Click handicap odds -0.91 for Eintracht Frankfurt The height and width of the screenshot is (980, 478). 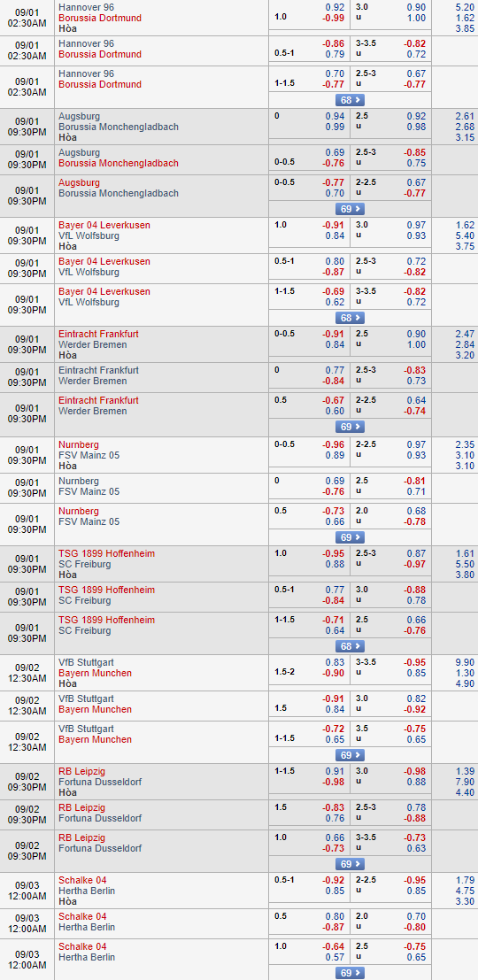pyautogui.click(x=334, y=334)
